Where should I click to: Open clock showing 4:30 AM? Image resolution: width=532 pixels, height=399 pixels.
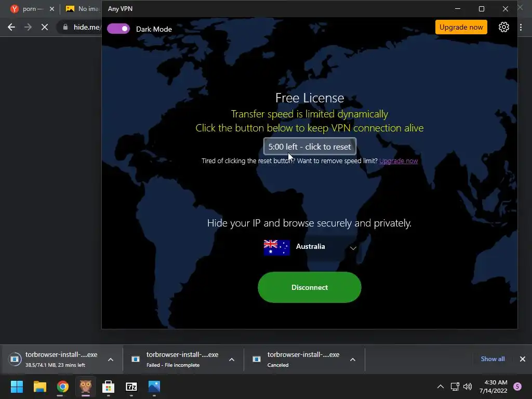(x=494, y=387)
